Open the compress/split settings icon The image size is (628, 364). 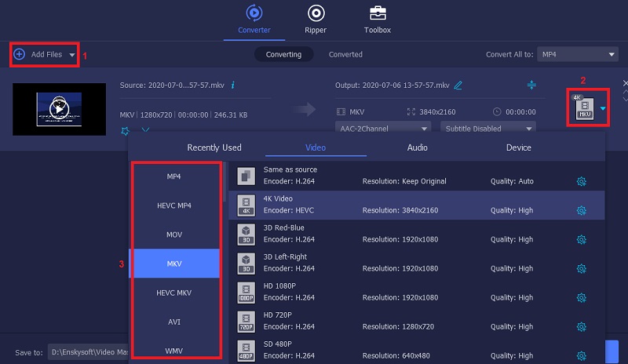click(531, 85)
